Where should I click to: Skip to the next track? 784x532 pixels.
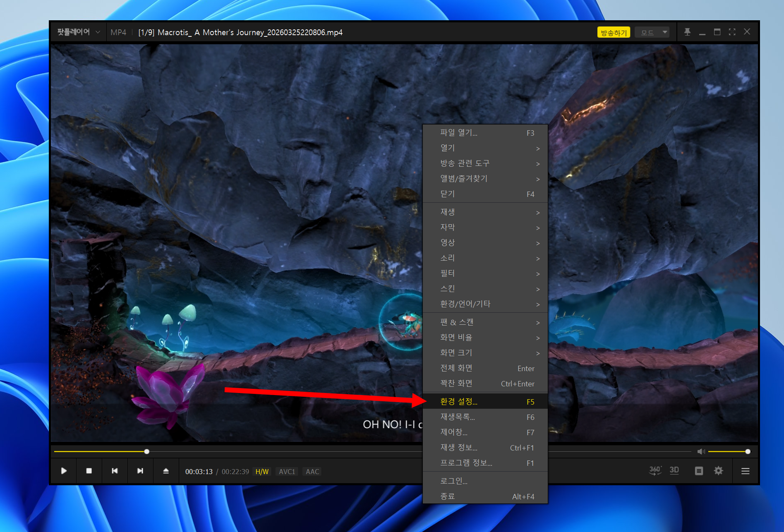coord(140,471)
